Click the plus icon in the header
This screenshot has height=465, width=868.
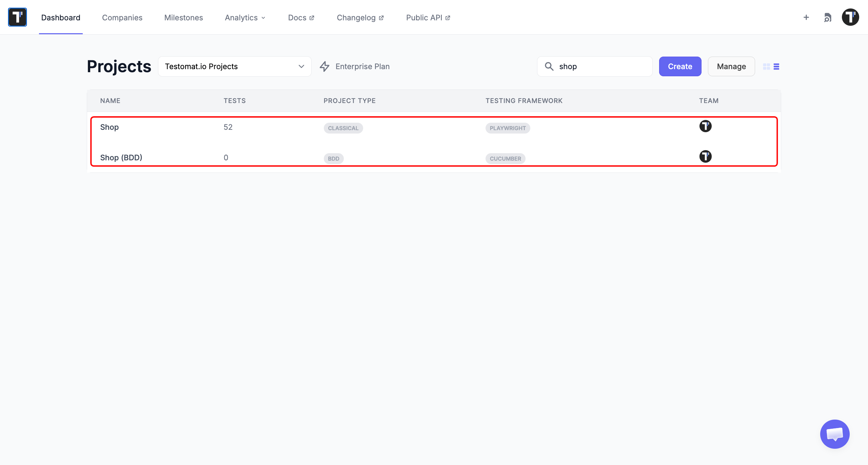click(806, 17)
